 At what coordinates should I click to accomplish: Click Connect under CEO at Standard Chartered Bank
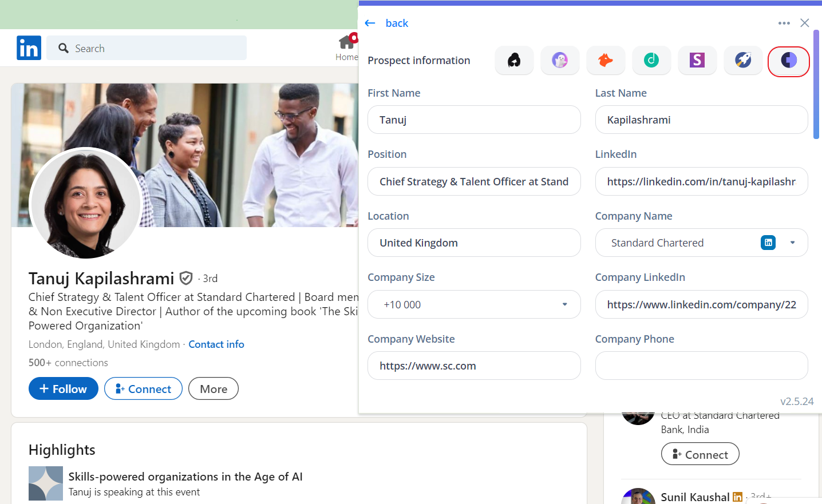click(x=700, y=454)
